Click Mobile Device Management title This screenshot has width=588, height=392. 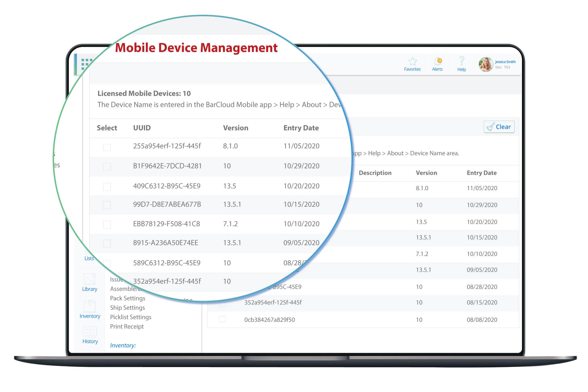tap(196, 48)
